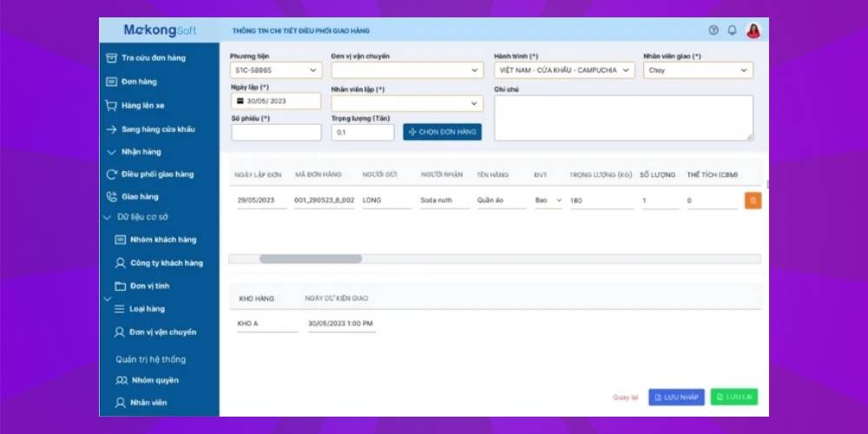Open the notification bell icon

(x=732, y=30)
